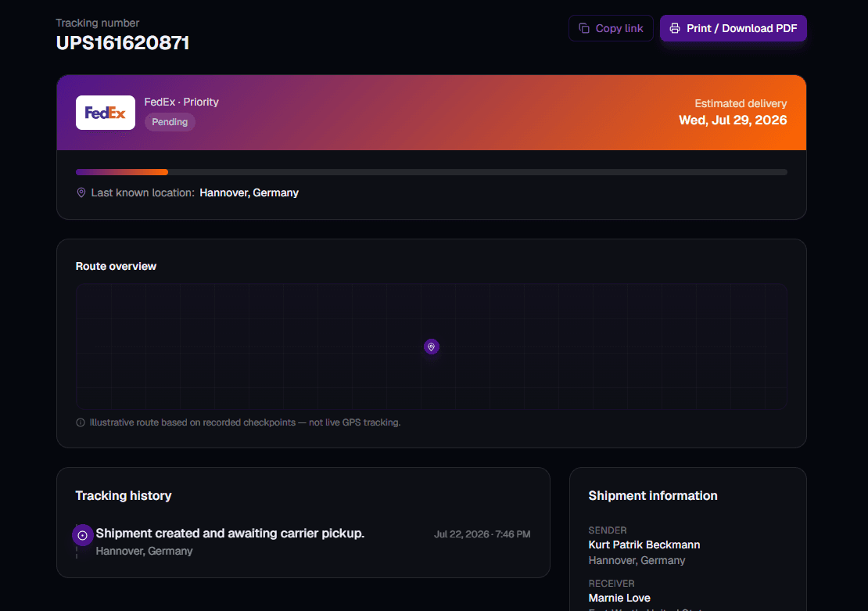Click the illustrative route disclaimer text
Image resolution: width=868 pixels, height=611 pixels.
click(246, 422)
